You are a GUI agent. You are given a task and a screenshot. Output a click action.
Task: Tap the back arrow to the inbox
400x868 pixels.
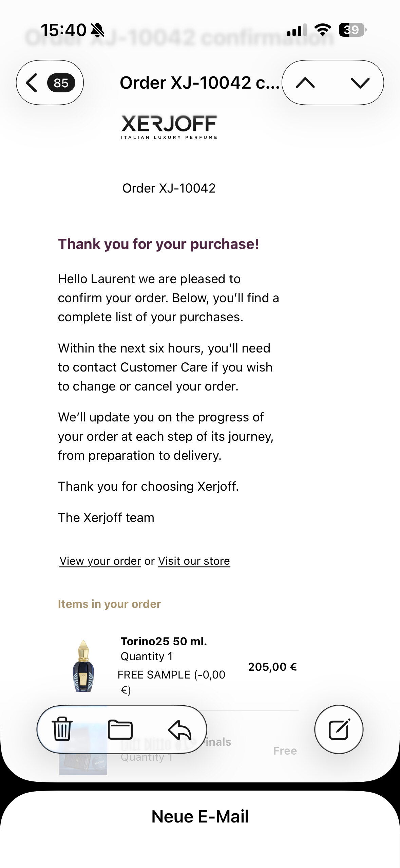coord(32,83)
